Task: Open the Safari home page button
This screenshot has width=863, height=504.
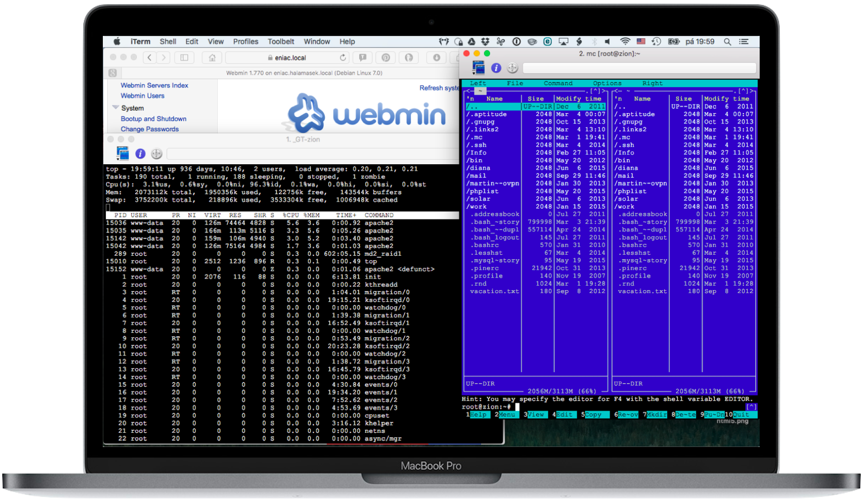Action: pyautogui.click(x=212, y=58)
